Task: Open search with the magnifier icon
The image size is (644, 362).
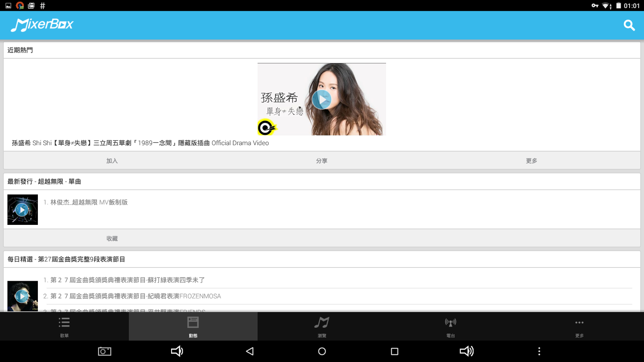Action: (629, 25)
